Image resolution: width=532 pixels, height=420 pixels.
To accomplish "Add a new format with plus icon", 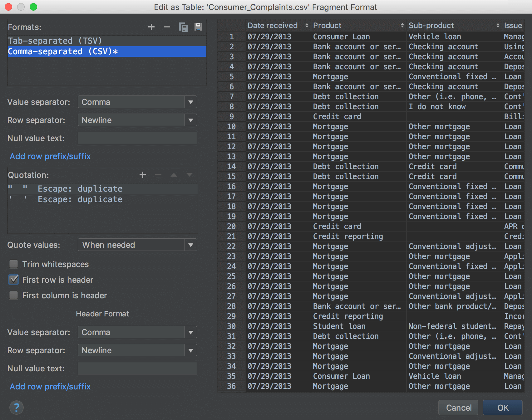I will point(151,27).
